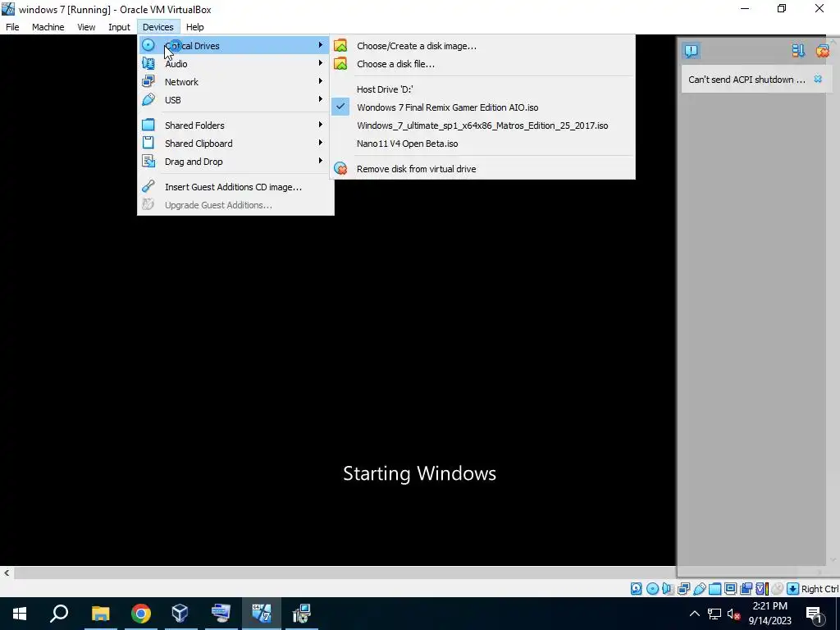The width and height of the screenshot is (840, 630).
Task: Click the audio indicator in the status bar
Action: [x=668, y=589]
